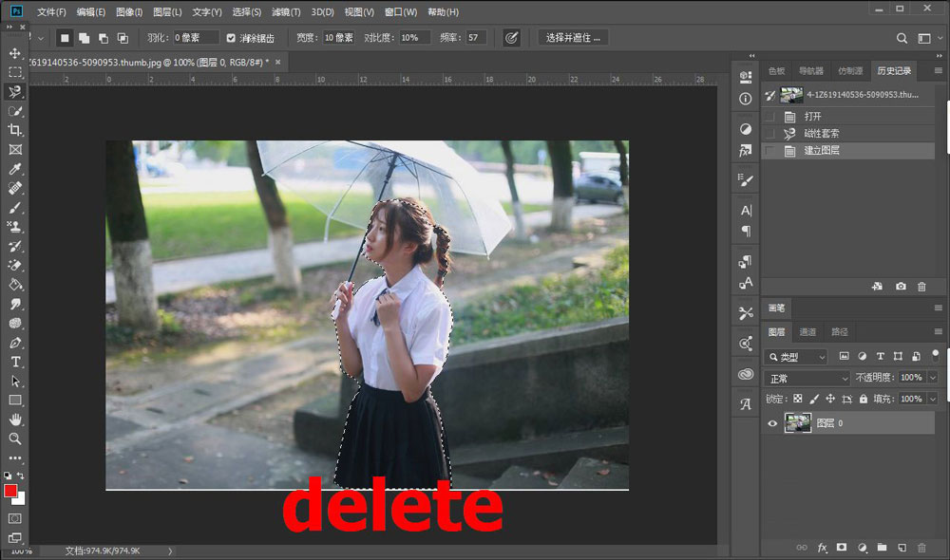Click the foreground color swatch

point(11,493)
